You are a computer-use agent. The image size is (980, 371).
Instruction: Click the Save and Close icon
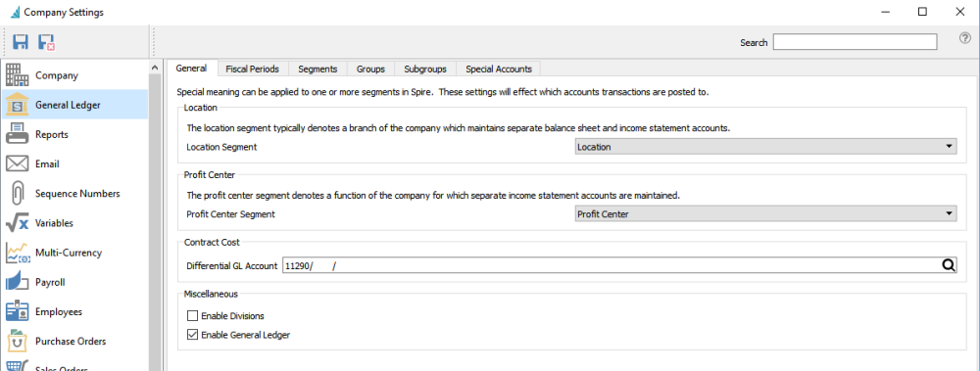point(46,42)
